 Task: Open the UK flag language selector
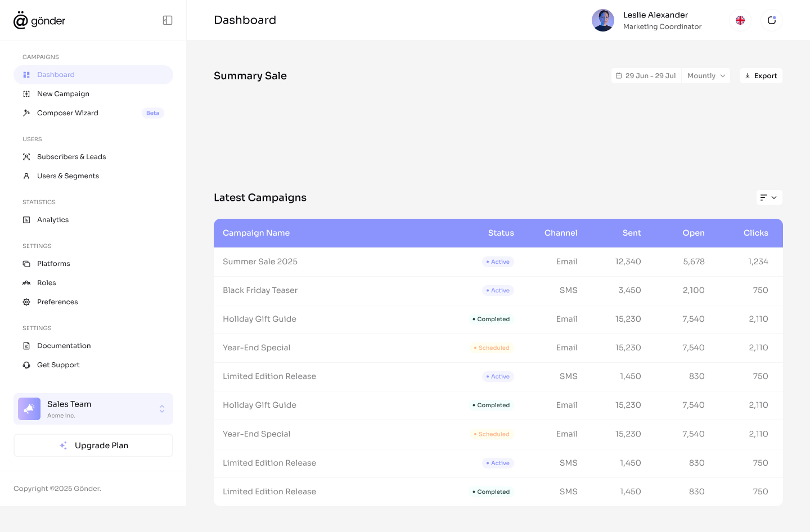pyautogui.click(x=740, y=20)
